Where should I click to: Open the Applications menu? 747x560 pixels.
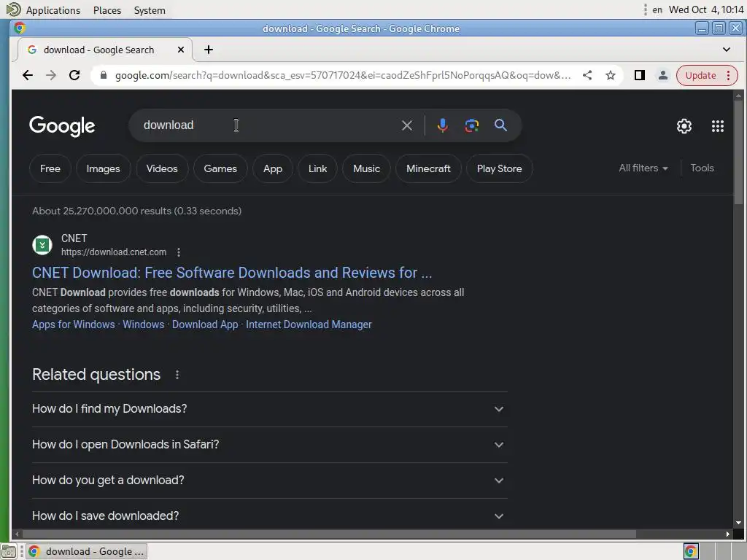point(53,10)
